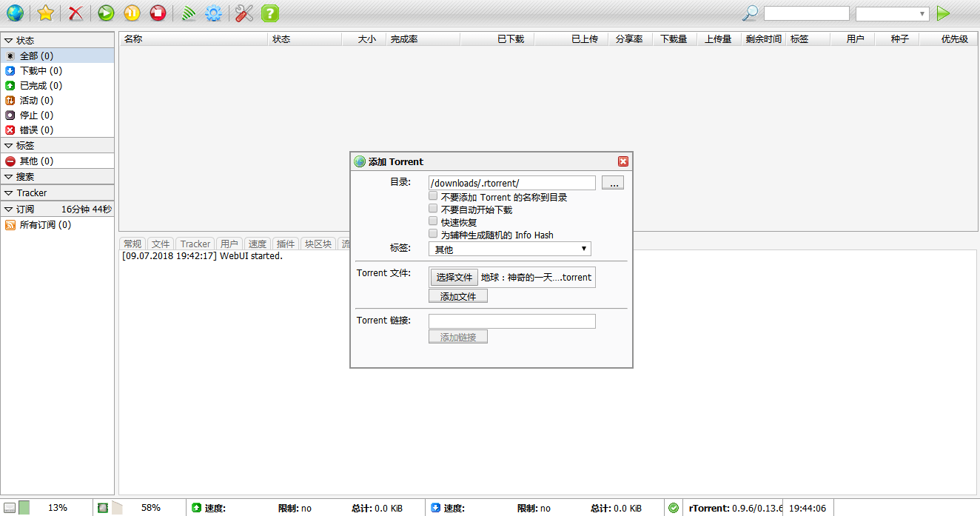
Task: Sort by the 已下载 column header
Action: click(497, 39)
